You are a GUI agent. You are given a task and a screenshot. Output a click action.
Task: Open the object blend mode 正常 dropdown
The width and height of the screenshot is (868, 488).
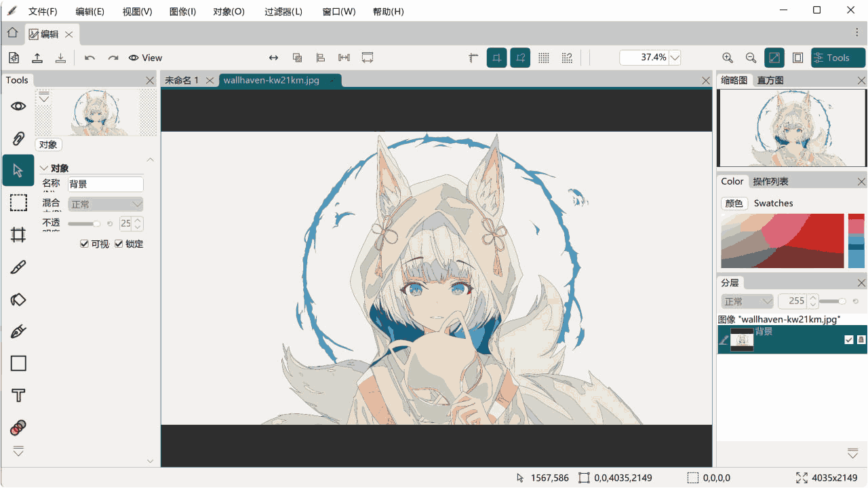(106, 204)
